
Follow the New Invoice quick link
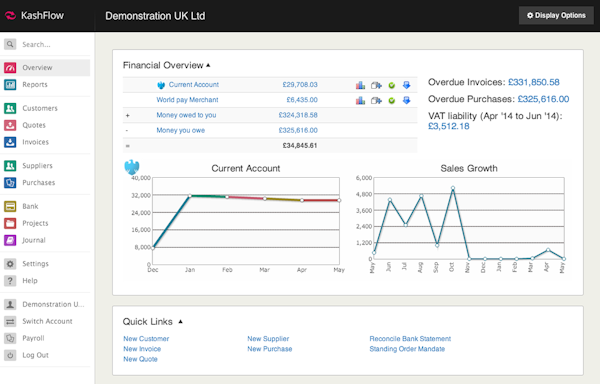142,349
